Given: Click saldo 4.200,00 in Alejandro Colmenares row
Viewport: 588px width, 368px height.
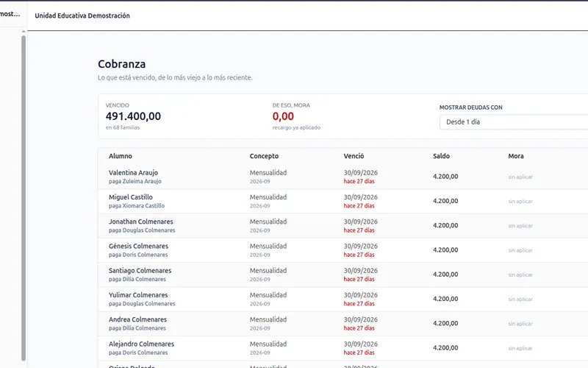Looking at the screenshot, I should (x=445, y=347).
